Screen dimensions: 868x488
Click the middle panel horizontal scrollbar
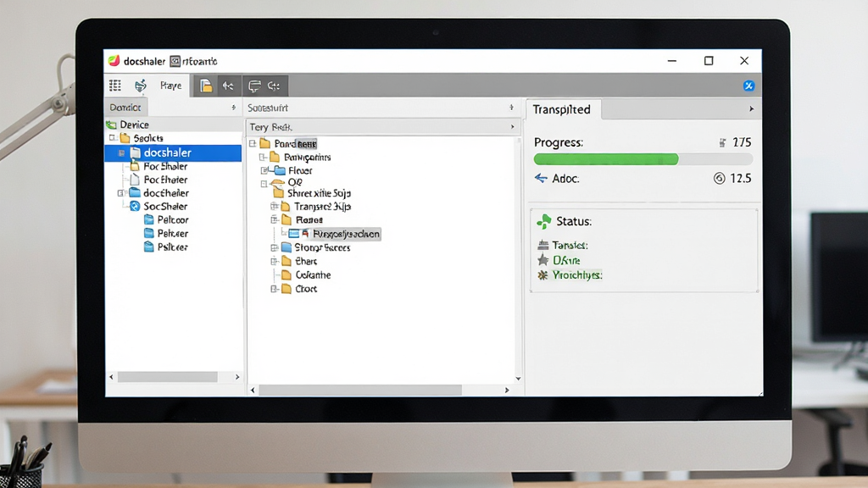[x=360, y=390]
